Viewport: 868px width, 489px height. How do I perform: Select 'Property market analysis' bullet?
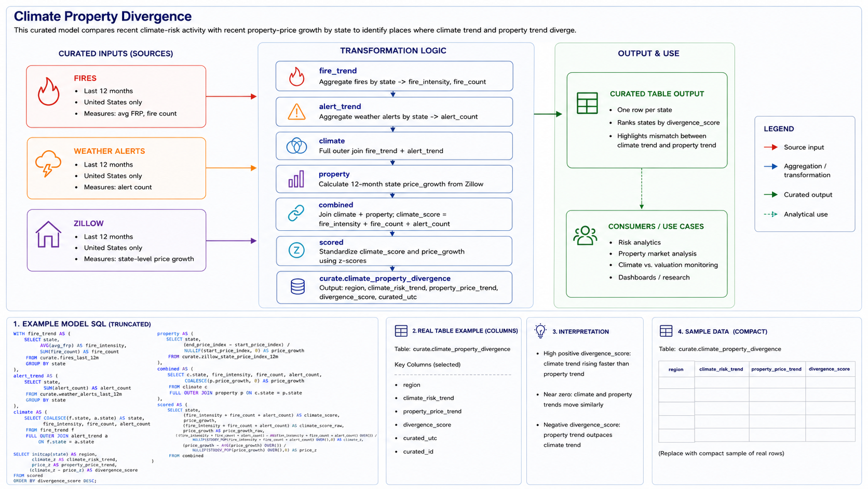pyautogui.click(x=657, y=254)
